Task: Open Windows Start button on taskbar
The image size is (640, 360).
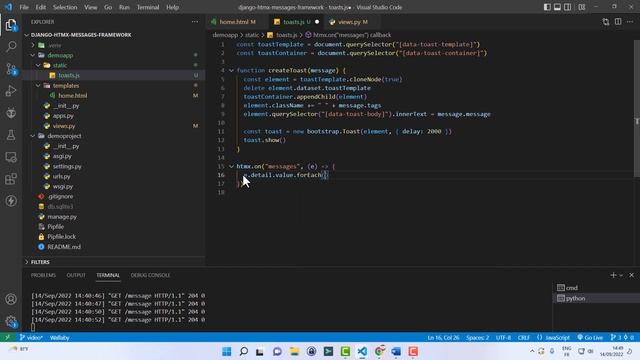Action: [227, 351]
